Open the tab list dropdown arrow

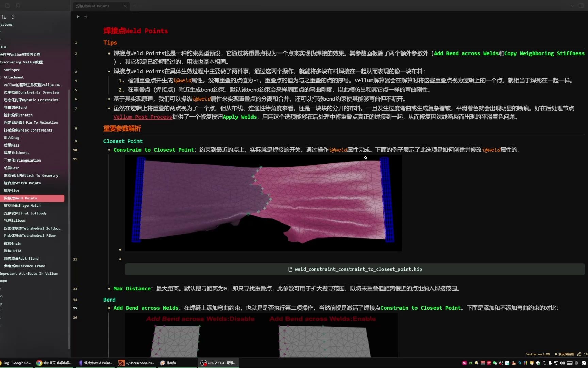point(572,6)
